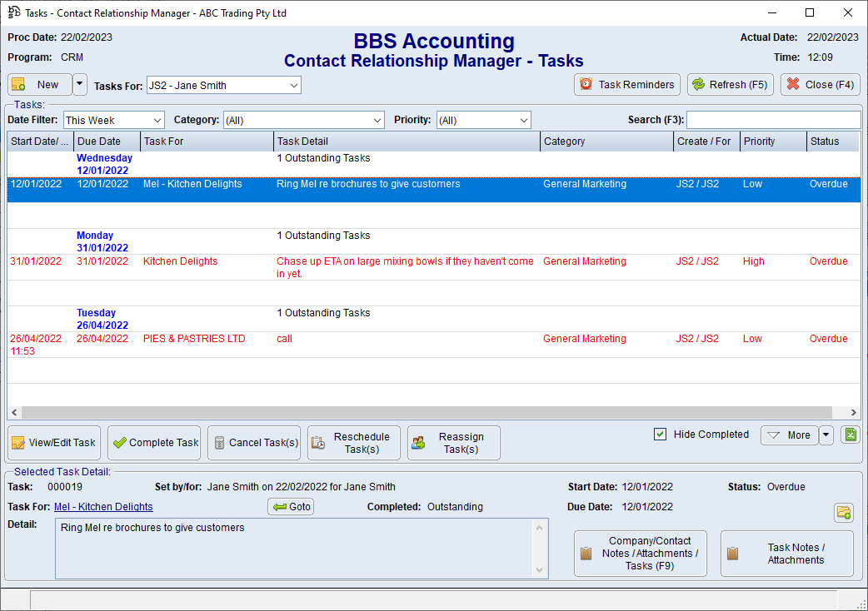Click the New task icon

(17, 84)
